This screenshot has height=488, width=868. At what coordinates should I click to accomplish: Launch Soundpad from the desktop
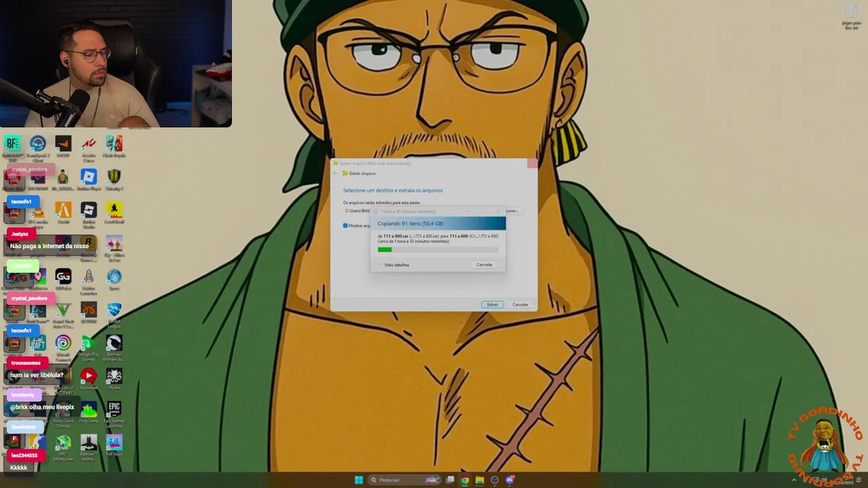[x=89, y=380]
